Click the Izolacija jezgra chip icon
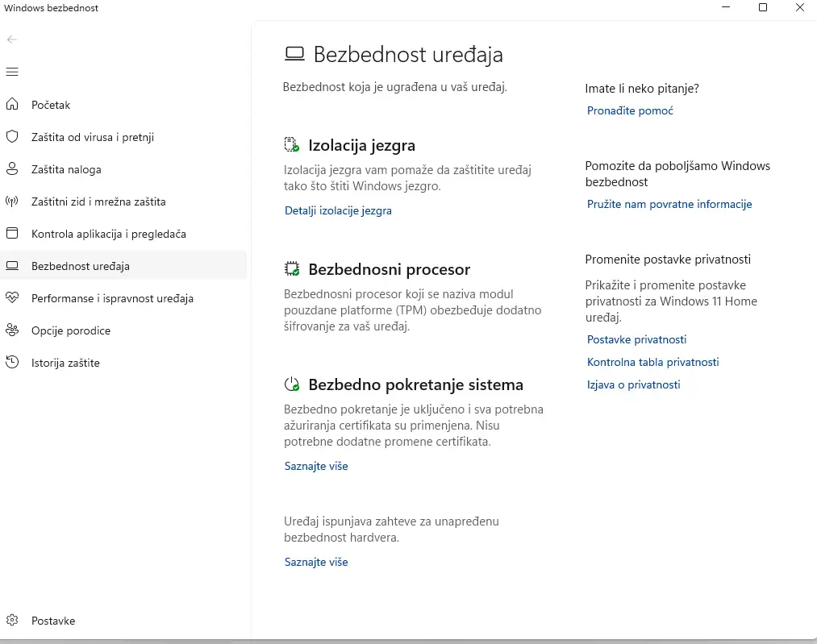817x644 pixels. (x=292, y=145)
